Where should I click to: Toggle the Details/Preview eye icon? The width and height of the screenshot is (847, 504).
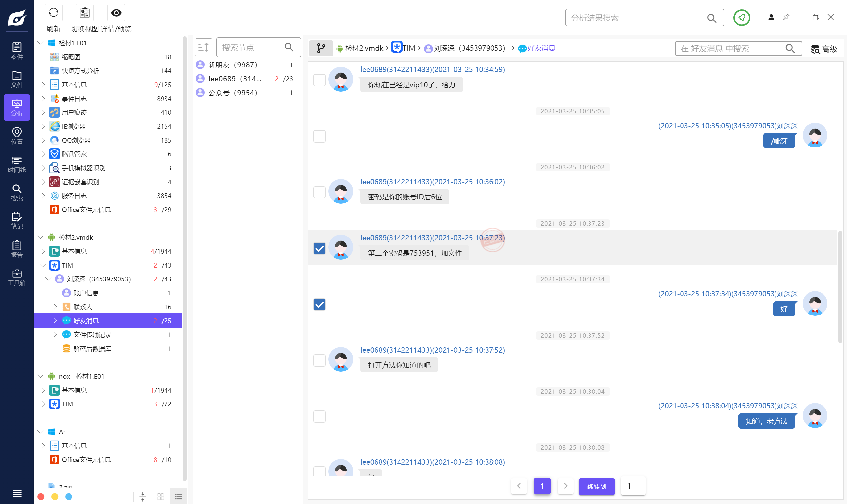coord(116,13)
